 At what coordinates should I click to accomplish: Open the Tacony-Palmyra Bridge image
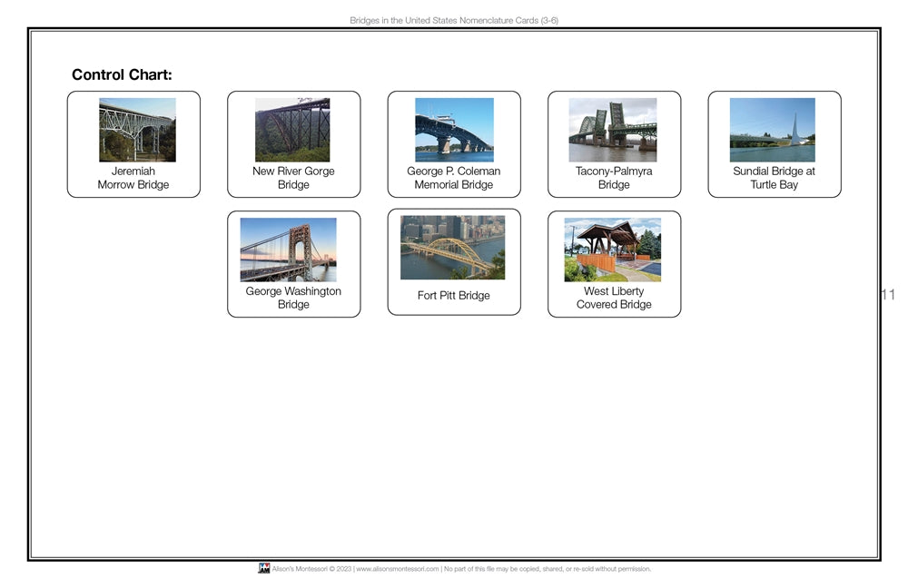614,128
